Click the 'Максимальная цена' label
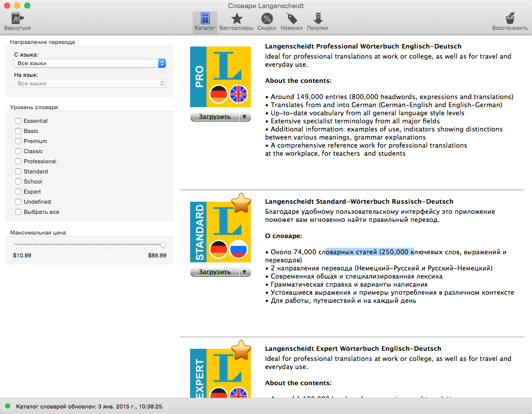The height and width of the screenshot is (414, 532). click(x=38, y=233)
